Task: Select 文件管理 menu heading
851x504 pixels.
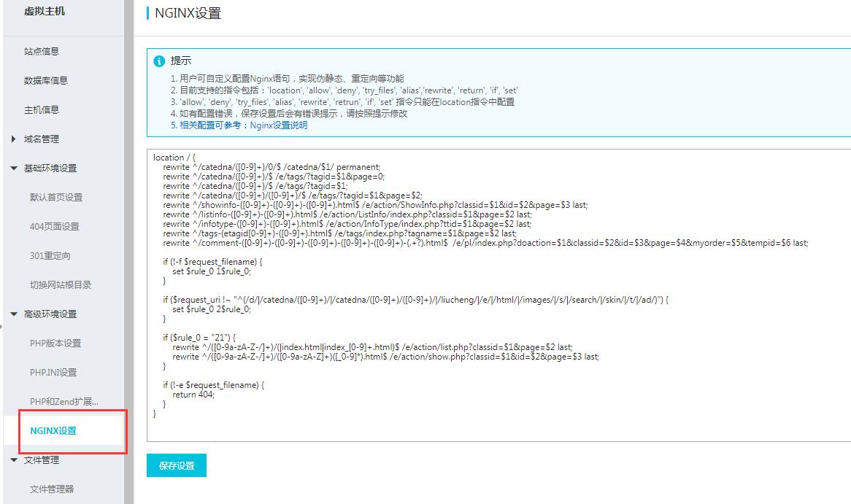Action: [42, 460]
